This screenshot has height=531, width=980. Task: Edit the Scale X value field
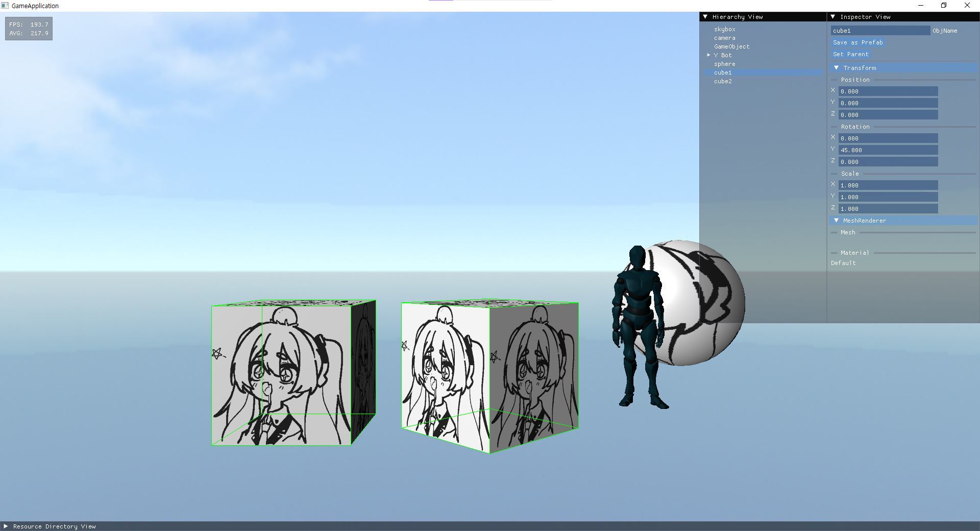pos(888,185)
